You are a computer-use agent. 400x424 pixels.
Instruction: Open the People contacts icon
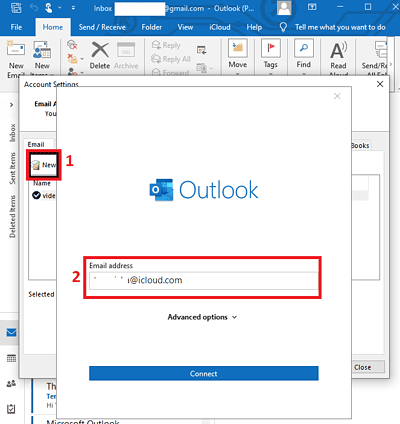[11, 384]
